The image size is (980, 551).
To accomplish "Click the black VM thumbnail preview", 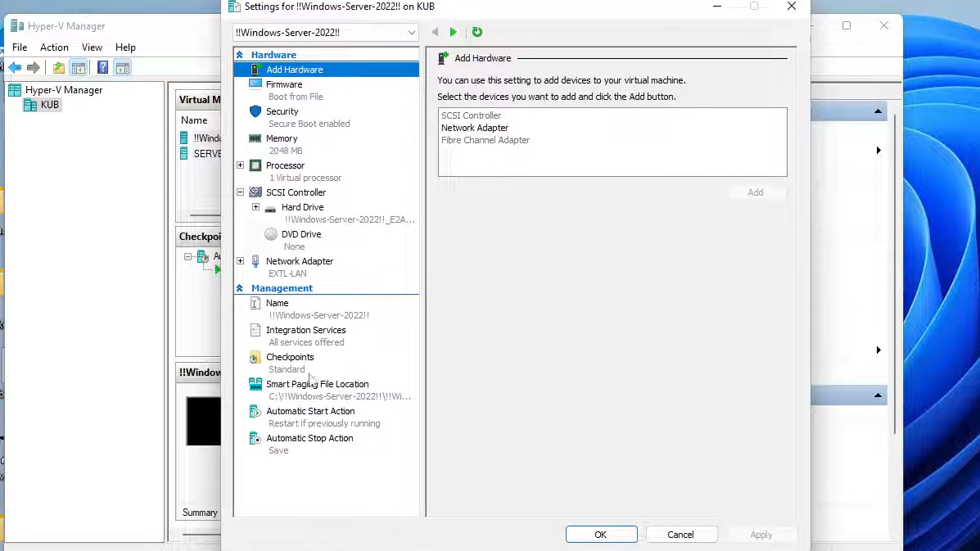I will (203, 421).
